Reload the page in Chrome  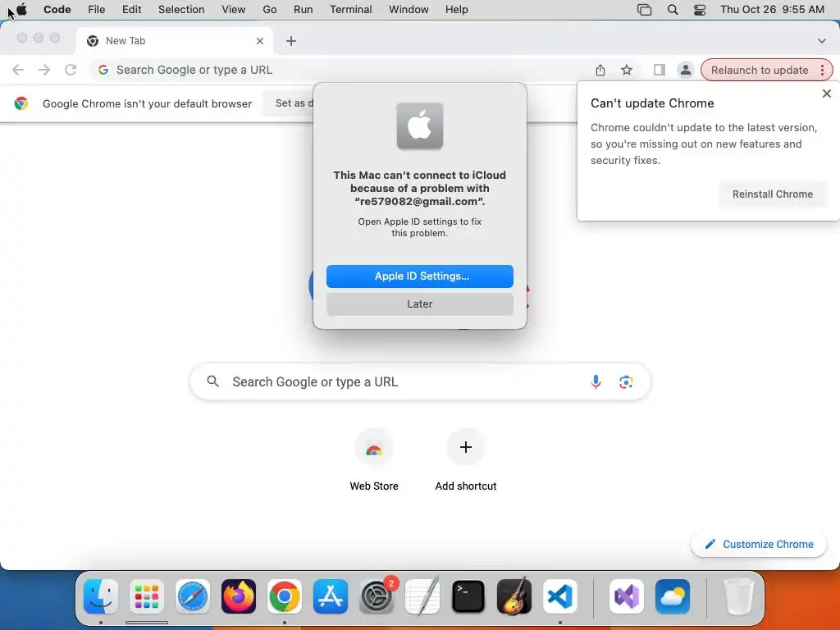pos(71,70)
